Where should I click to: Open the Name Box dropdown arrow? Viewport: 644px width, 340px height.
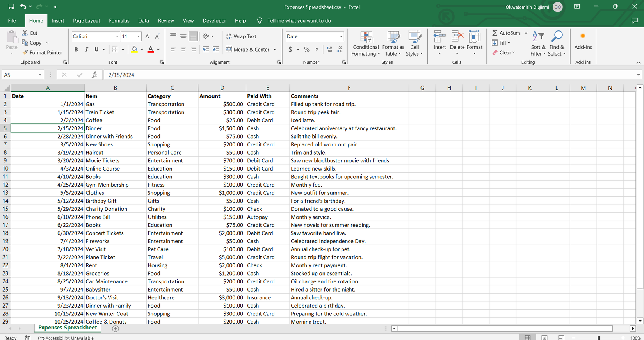(40, 75)
